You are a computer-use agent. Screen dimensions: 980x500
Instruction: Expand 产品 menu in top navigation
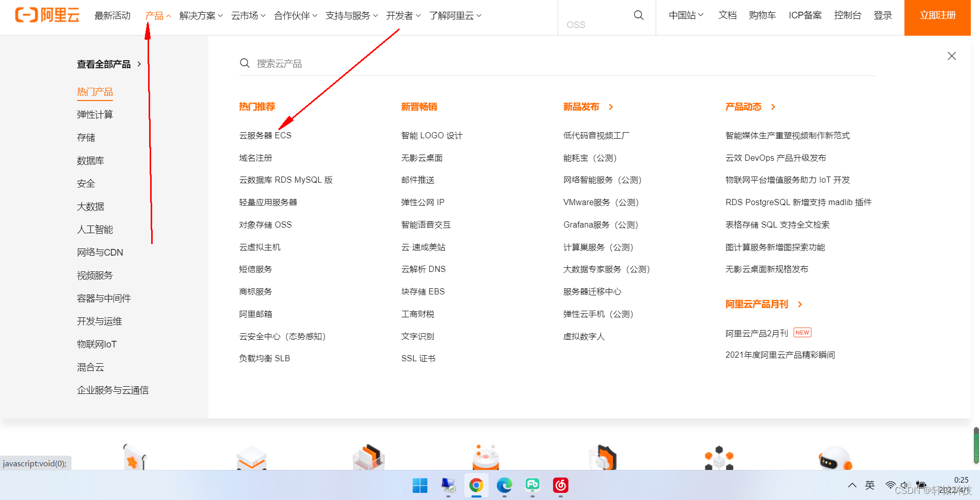coord(158,16)
